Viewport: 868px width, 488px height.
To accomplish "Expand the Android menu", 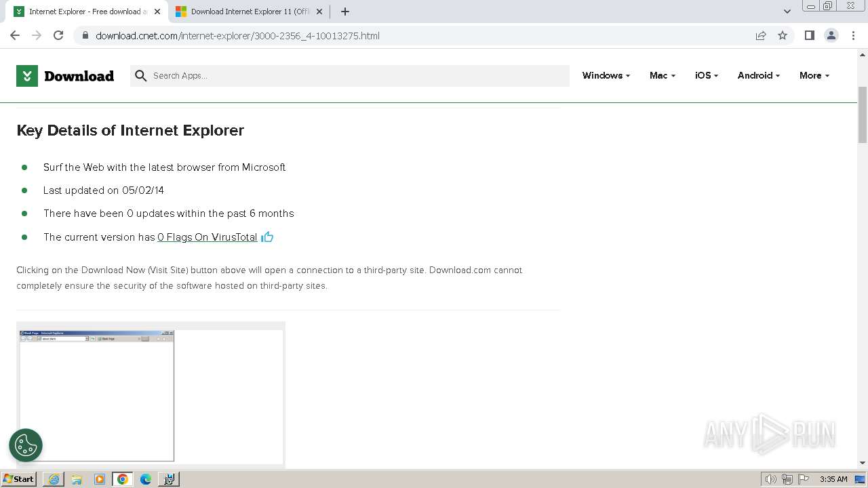I will (x=759, y=75).
